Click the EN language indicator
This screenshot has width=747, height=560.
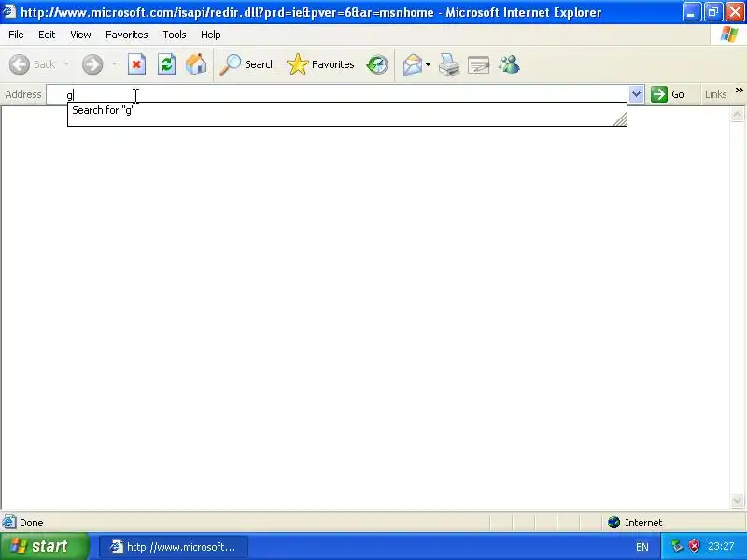pyautogui.click(x=642, y=547)
